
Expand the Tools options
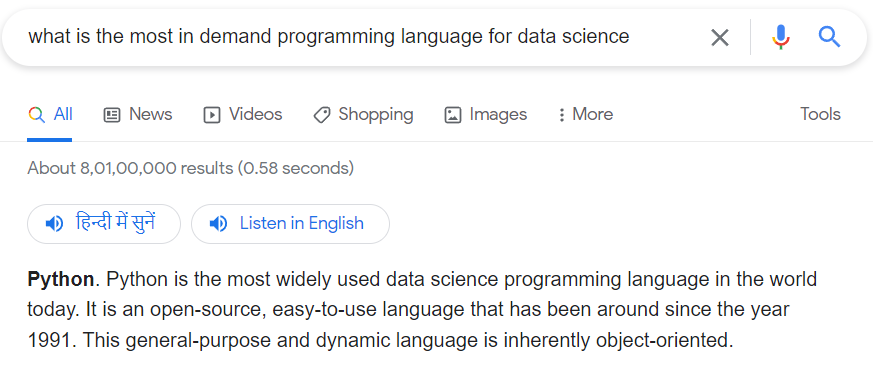coord(820,114)
